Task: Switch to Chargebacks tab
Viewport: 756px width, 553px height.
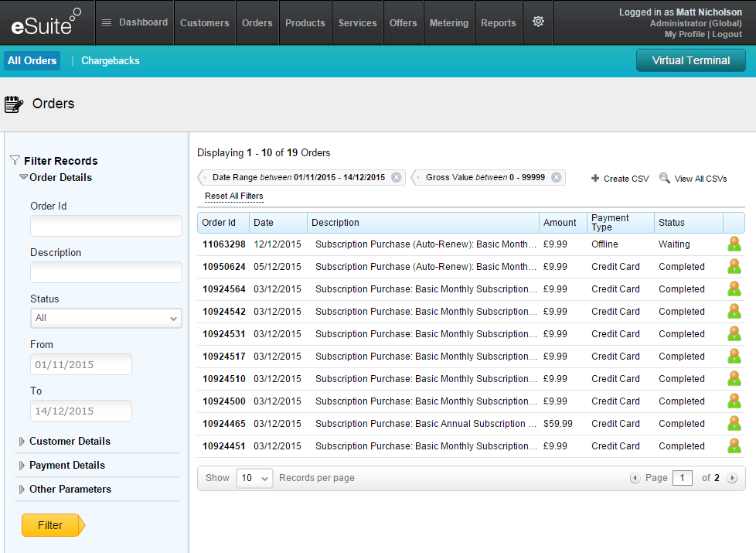Action: pos(111,60)
